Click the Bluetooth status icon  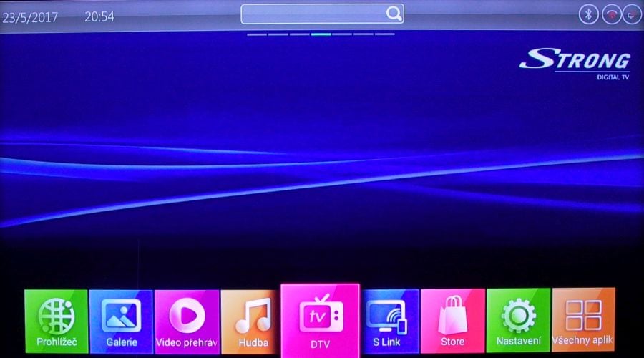point(589,15)
